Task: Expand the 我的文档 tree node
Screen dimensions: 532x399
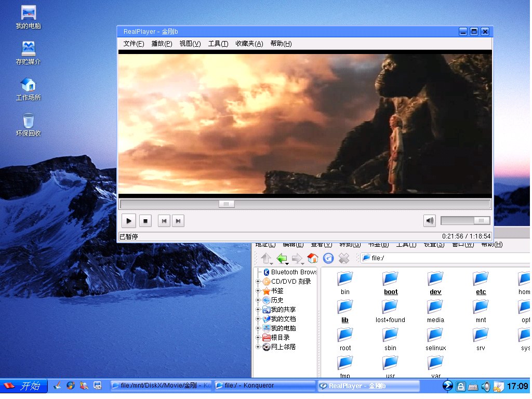Action: [258, 319]
